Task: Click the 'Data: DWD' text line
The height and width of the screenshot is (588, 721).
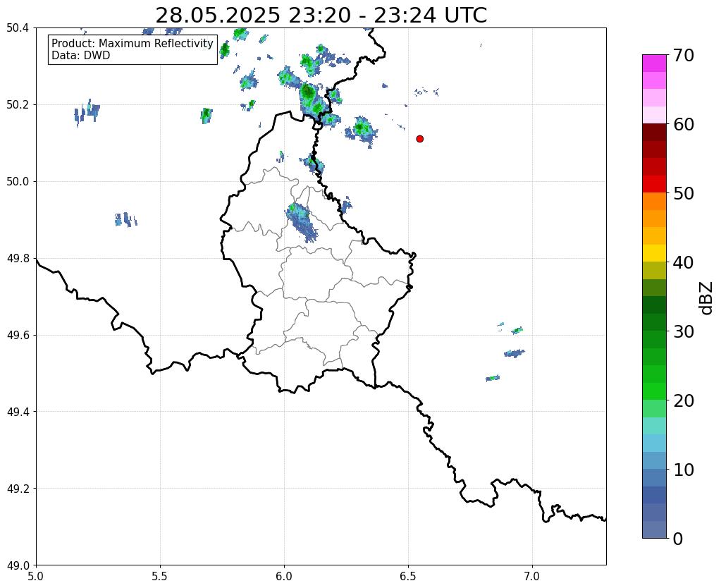Action: point(81,56)
